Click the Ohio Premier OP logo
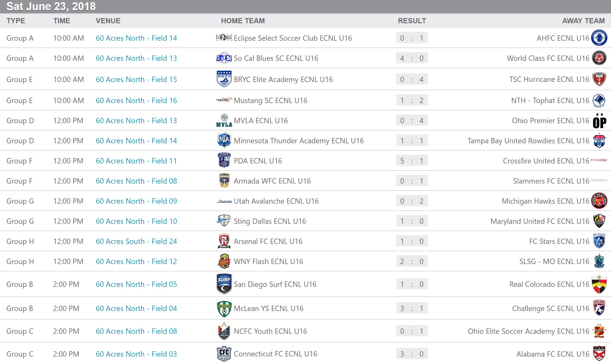This screenshot has width=611, height=364. coord(599,121)
